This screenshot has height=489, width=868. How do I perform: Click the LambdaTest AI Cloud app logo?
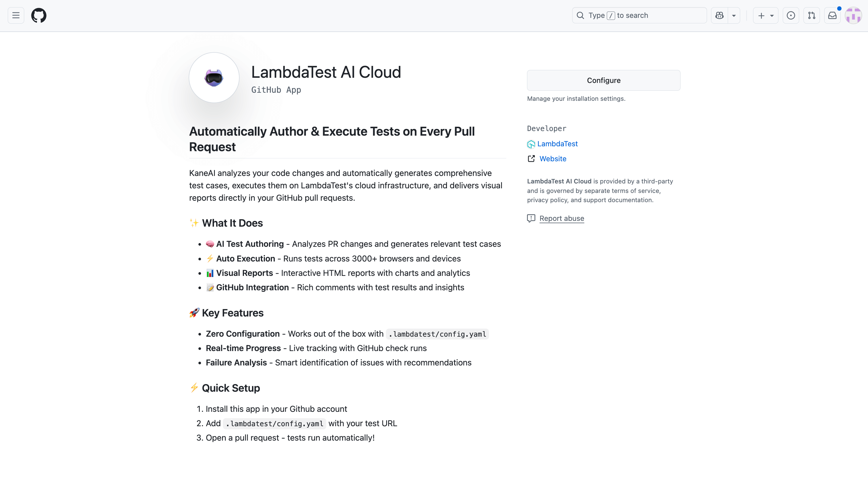(x=214, y=77)
